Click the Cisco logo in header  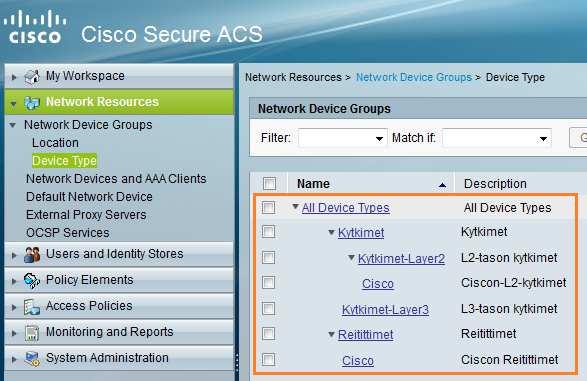coord(34,26)
